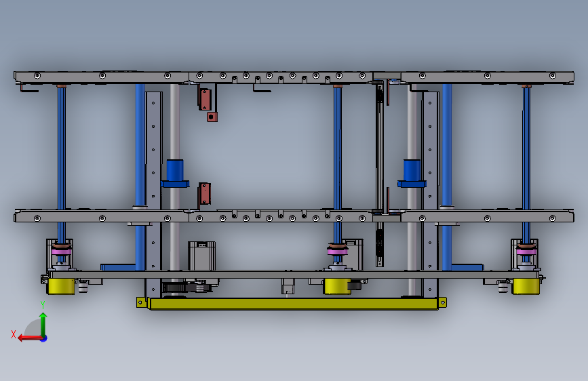The width and height of the screenshot is (588, 381).
Task: Select the yellow block at the far-right bottom corner
Action: click(526, 286)
